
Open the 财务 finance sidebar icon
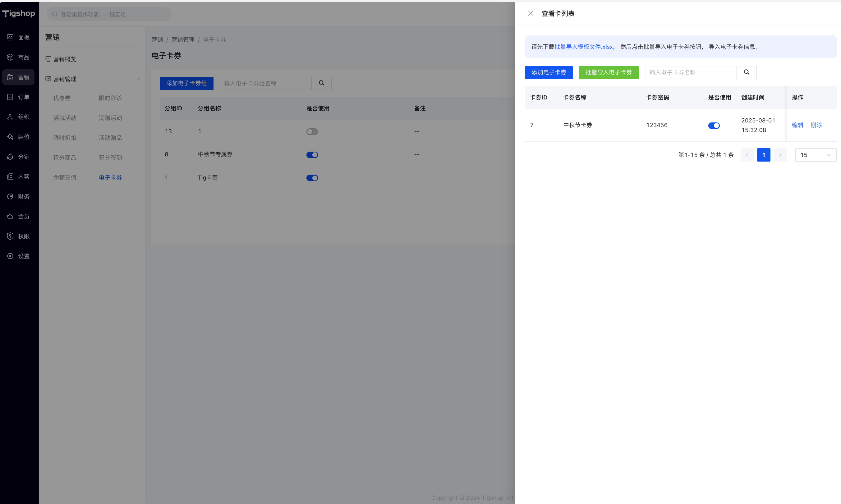pos(10,196)
